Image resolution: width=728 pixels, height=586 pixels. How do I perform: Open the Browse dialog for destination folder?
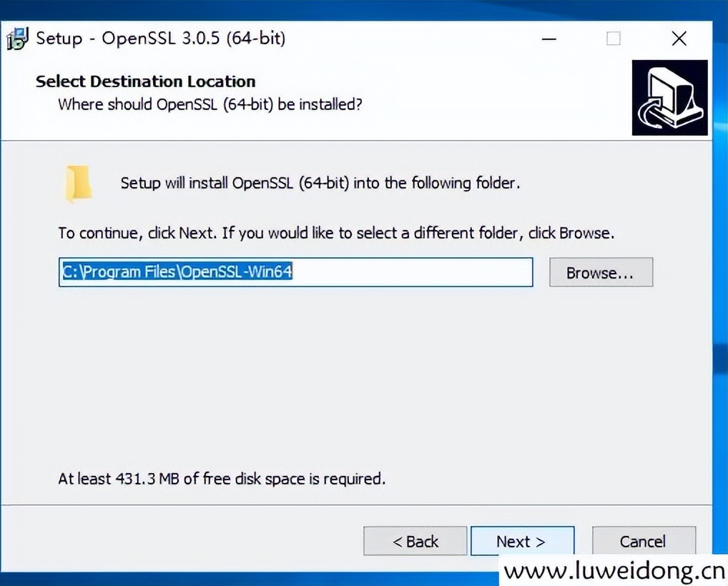tap(600, 272)
